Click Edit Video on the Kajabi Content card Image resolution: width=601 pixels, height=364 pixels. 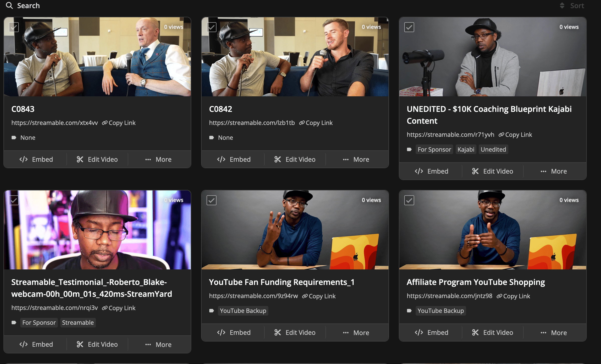point(493,171)
